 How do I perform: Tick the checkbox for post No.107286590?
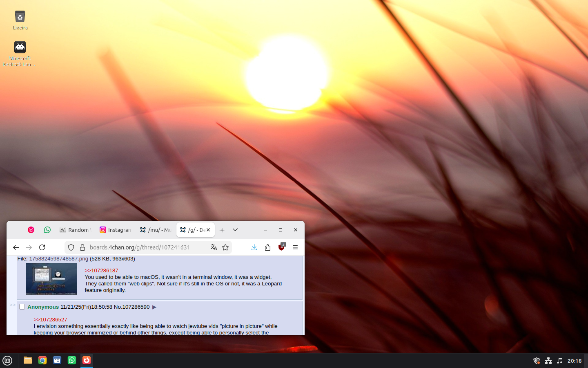click(x=22, y=307)
